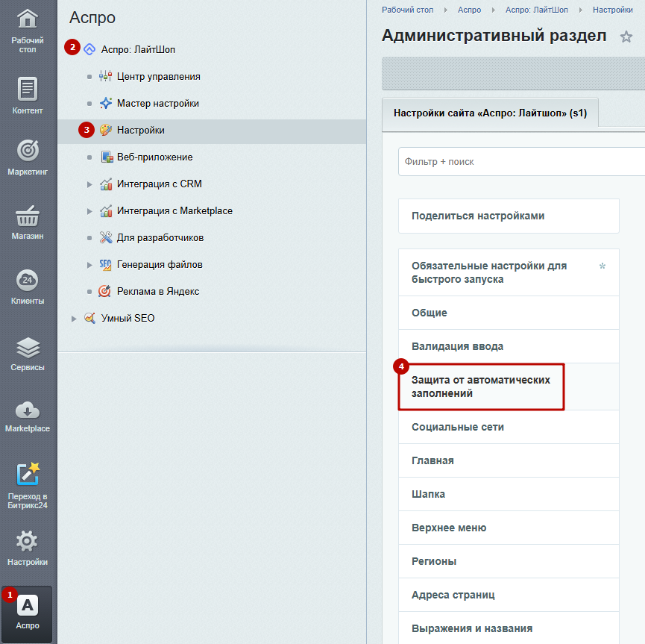Open Валидация ввода settings section
Image resolution: width=645 pixels, height=644 pixels.
pos(509,346)
